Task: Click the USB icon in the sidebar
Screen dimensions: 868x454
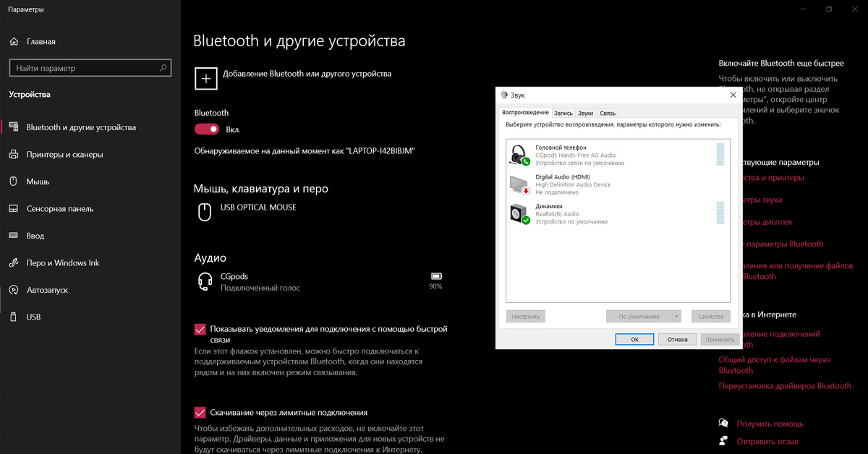Action: click(x=13, y=317)
